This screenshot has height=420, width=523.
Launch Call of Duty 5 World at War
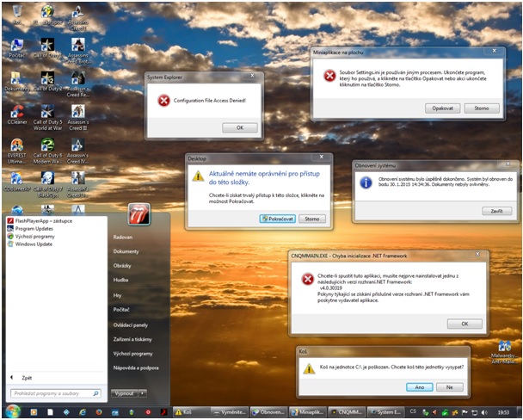pos(47,113)
